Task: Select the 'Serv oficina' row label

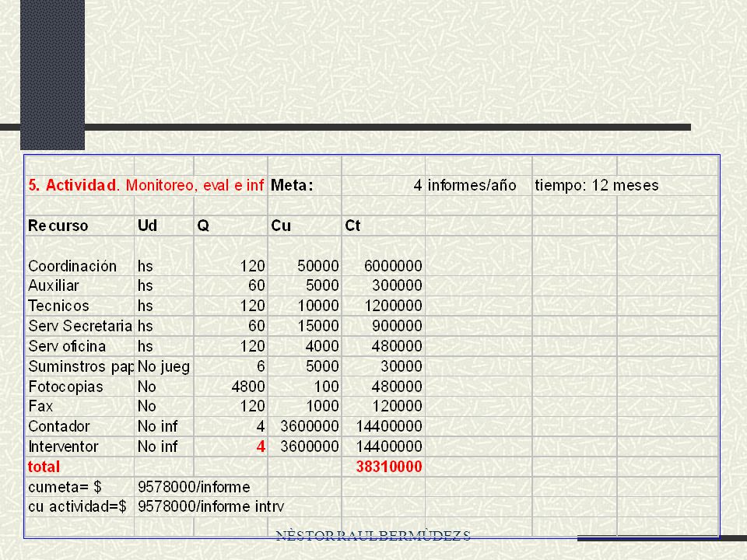Action: (67, 346)
